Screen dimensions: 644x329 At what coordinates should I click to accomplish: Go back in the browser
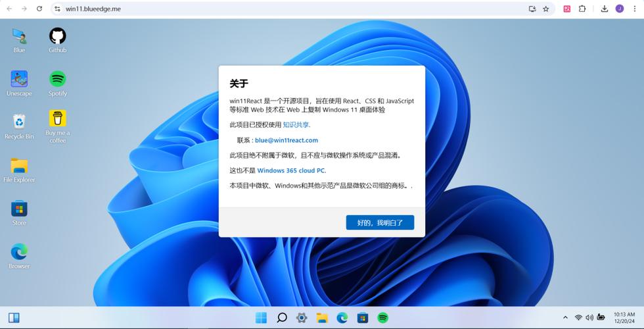tap(9, 9)
